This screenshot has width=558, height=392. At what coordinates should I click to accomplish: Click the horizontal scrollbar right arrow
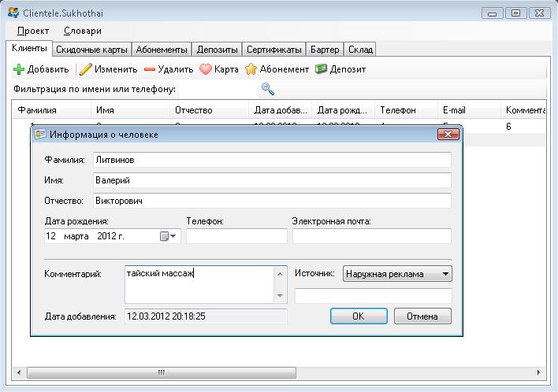point(538,372)
